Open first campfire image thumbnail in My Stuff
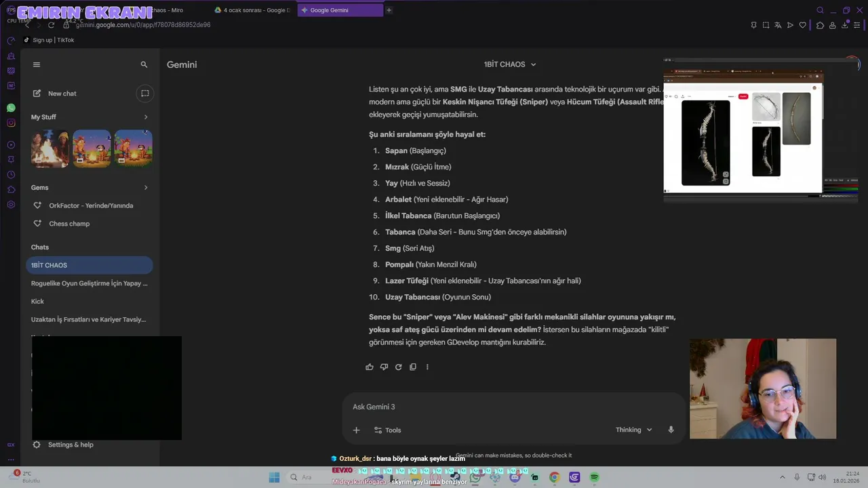Screen dimensions: 868x488 point(50,148)
